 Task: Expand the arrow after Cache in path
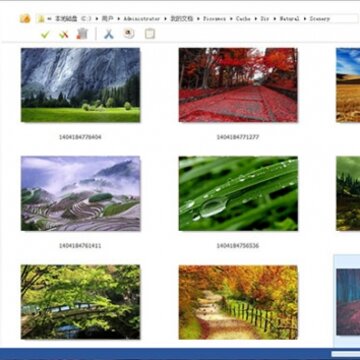tap(256, 19)
